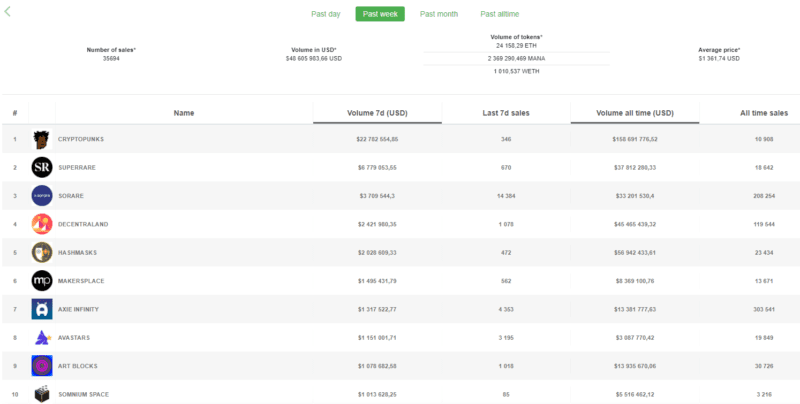Click the Somnium Space logo icon
The image size is (800, 404).
coord(42,394)
